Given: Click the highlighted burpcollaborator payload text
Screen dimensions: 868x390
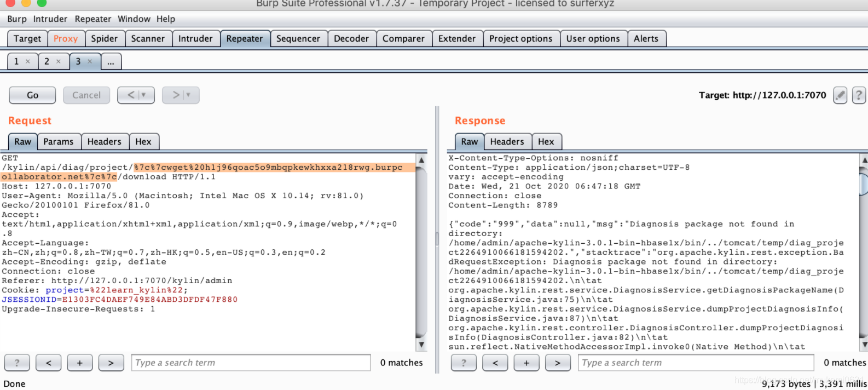Looking at the screenshot, I should [x=208, y=172].
